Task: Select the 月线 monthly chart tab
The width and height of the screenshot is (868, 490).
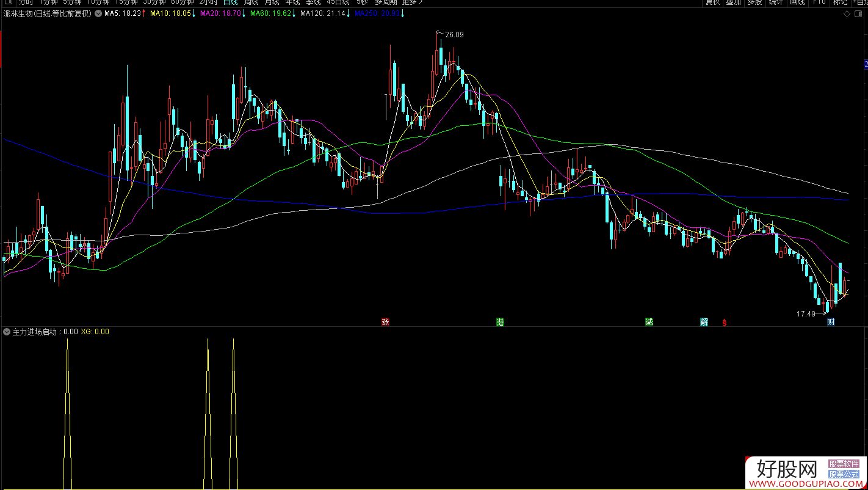Action: coord(272,2)
